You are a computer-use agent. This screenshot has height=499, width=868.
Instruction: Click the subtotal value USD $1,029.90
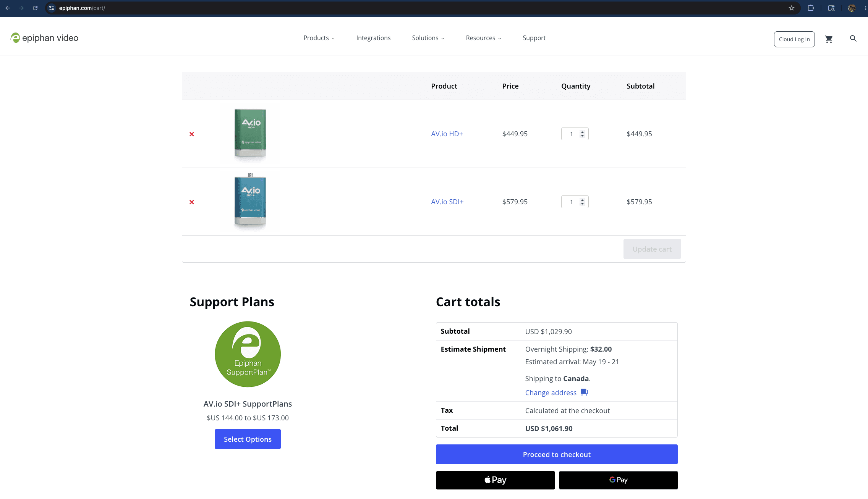coord(549,331)
